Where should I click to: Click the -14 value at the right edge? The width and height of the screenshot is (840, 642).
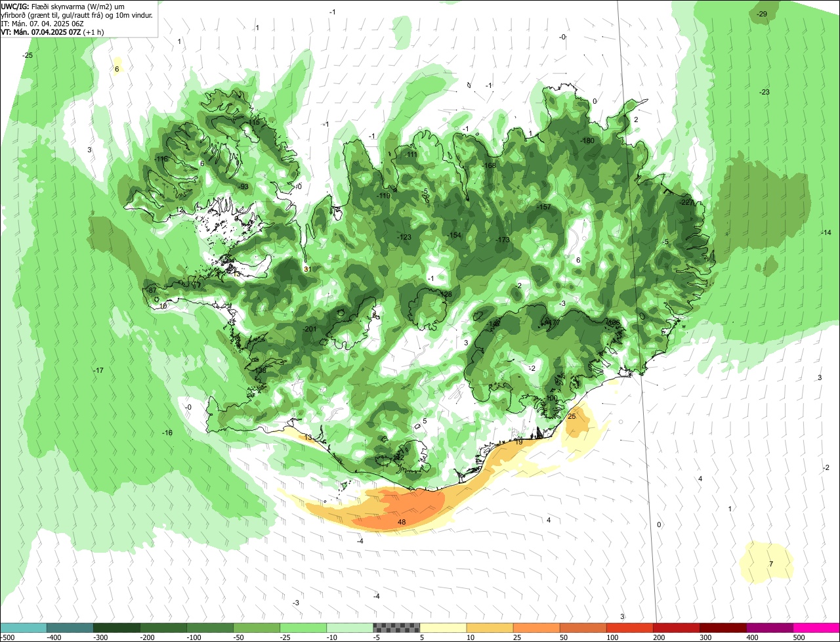tap(826, 232)
